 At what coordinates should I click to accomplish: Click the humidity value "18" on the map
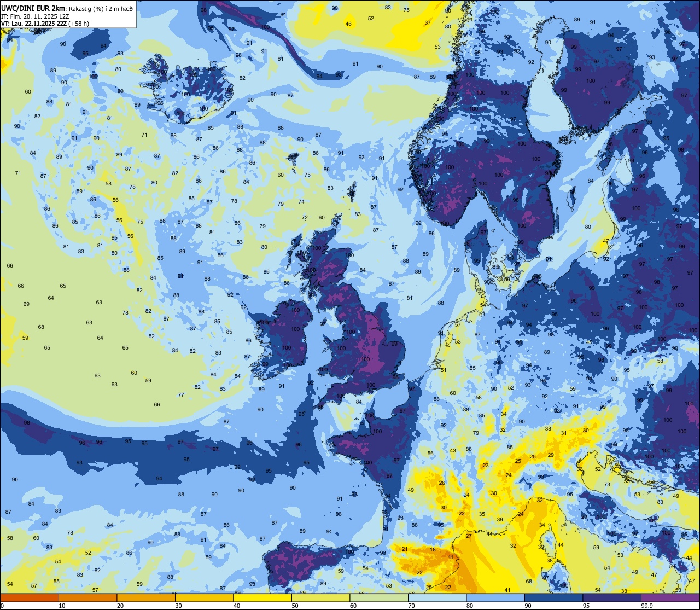click(x=433, y=550)
